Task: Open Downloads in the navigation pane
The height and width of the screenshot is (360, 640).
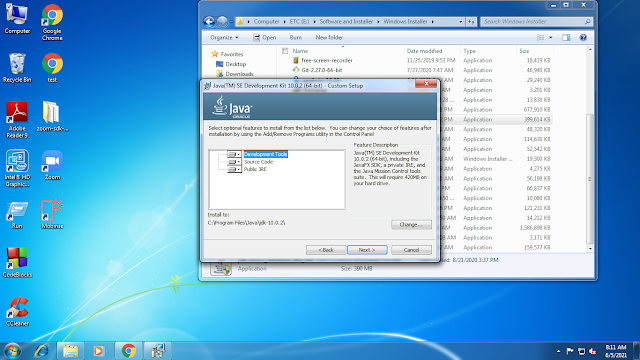Action: (235, 74)
